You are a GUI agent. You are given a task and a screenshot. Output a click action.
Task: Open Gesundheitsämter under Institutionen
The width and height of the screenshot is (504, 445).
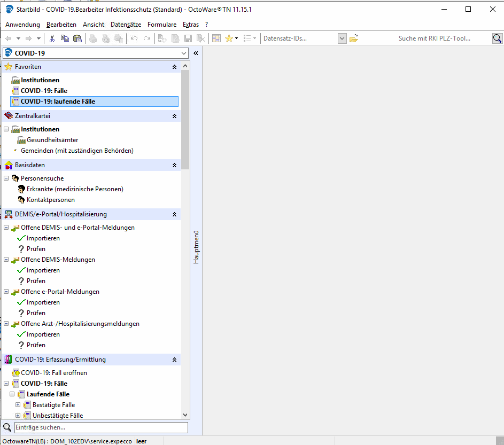pos(52,140)
